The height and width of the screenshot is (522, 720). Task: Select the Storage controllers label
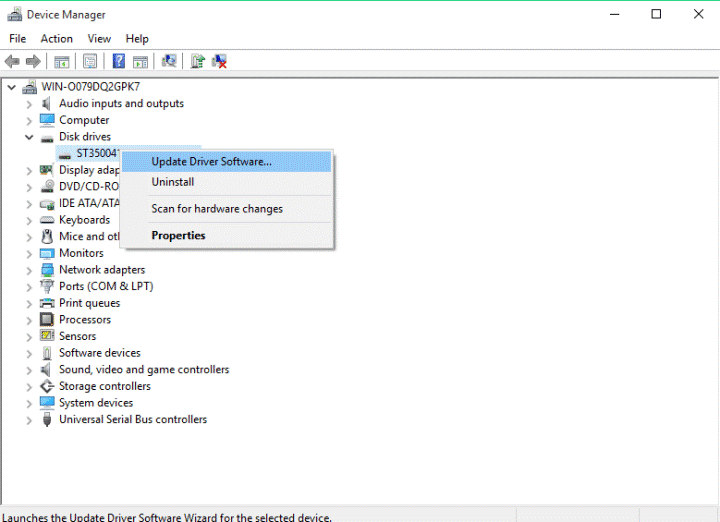[x=105, y=387]
